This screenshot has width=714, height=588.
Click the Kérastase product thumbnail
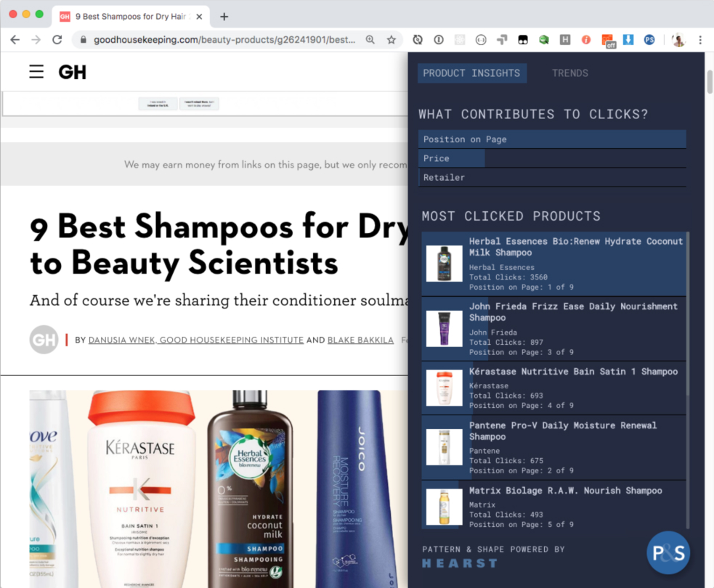click(x=444, y=388)
